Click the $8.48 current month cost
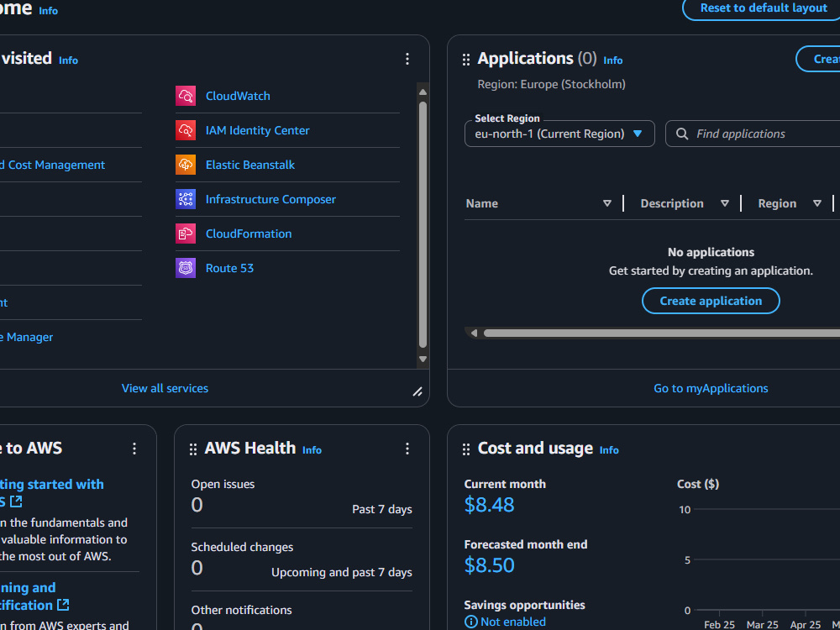840x630 pixels. (489, 505)
